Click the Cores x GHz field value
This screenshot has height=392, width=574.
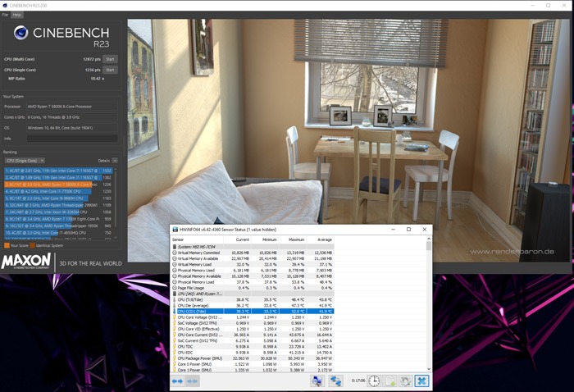click(x=72, y=117)
